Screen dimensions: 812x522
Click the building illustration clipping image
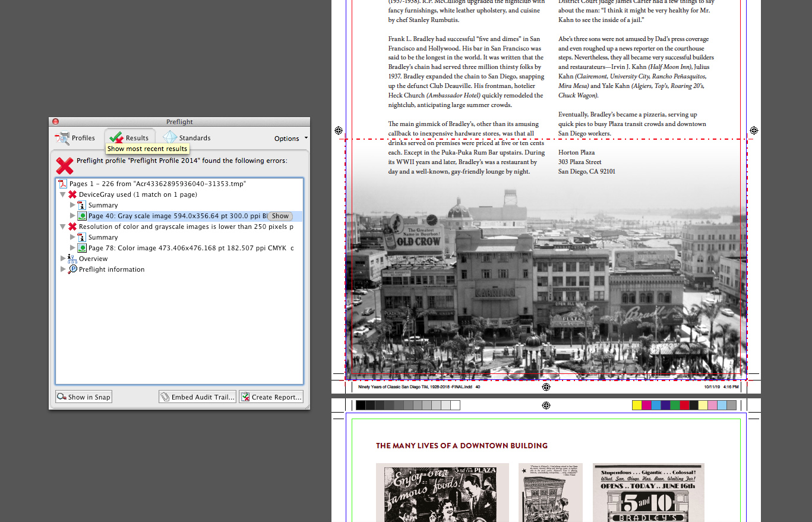click(551, 492)
